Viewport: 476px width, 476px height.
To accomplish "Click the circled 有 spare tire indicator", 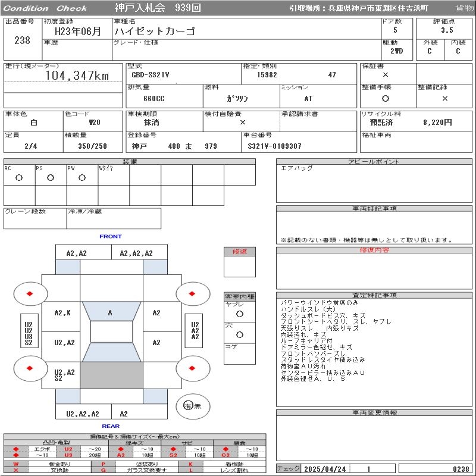I will click(188, 406).
